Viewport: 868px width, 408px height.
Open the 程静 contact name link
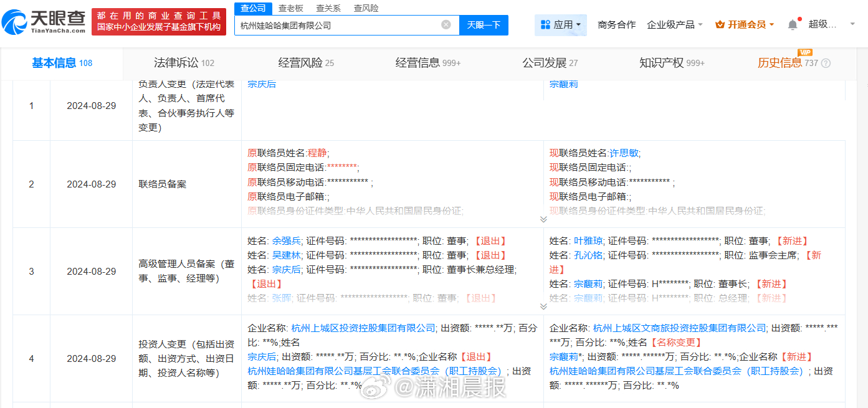317,153
